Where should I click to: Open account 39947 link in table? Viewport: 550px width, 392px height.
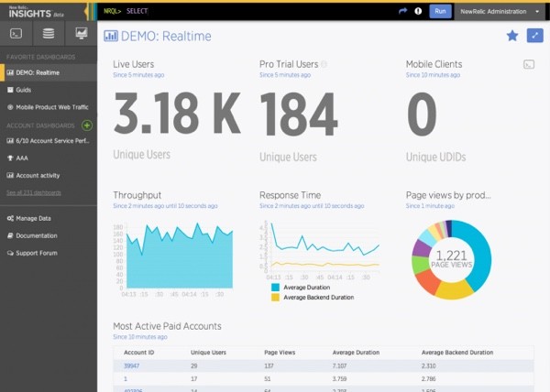click(x=131, y=366)
